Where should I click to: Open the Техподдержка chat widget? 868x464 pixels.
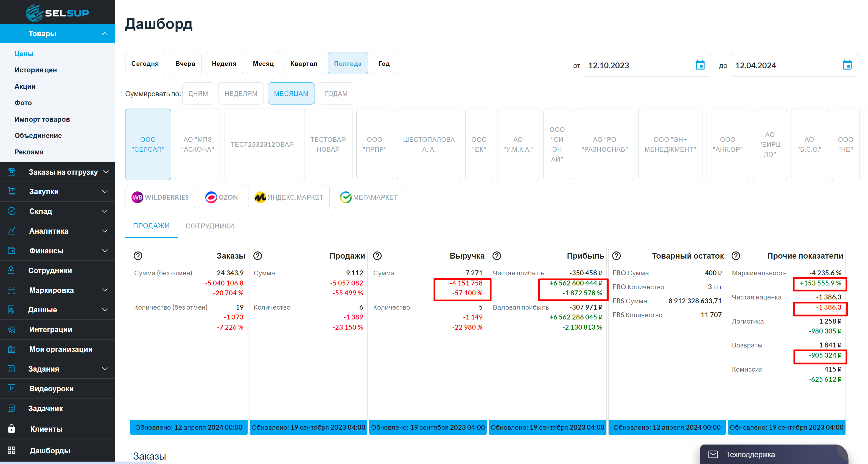click(774, 454)
